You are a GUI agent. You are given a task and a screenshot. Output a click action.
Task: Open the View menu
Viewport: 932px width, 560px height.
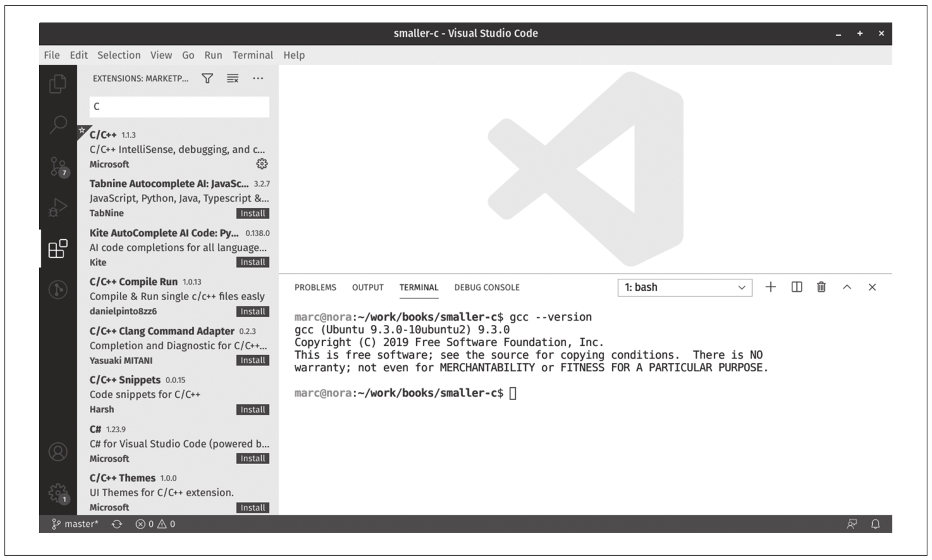click(x=161, y=55)
